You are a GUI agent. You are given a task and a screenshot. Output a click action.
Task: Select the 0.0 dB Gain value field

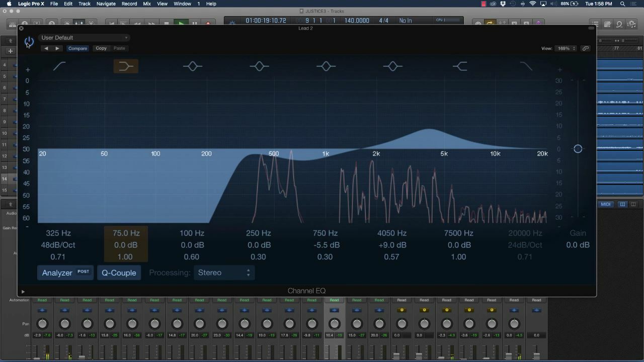[578, 245]
